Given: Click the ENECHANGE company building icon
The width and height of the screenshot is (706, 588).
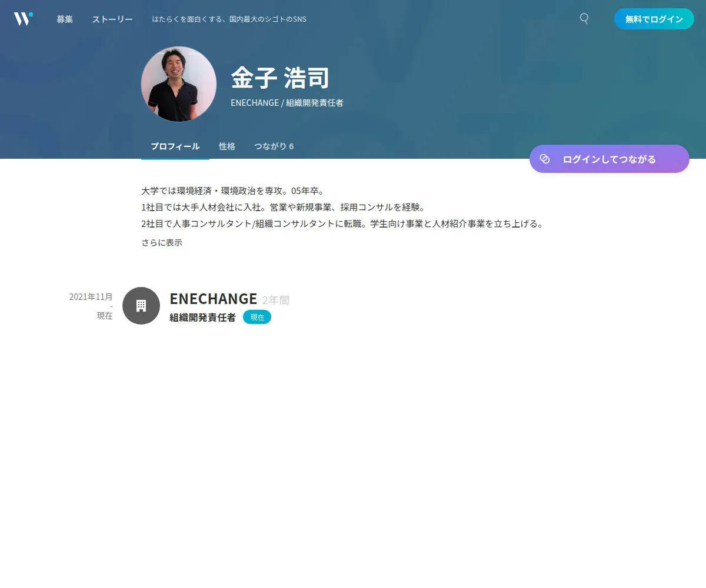Looking at the screenshot, I should tap(141, 306).
